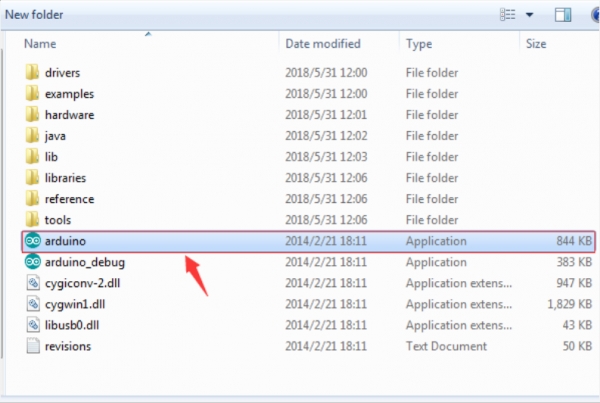
Task: Select the cygiconv-2.dll file name
Action: pos(82,283)
